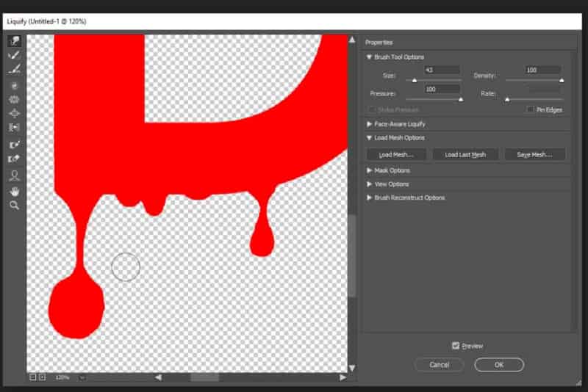Click the zoom in plus button

43,377
